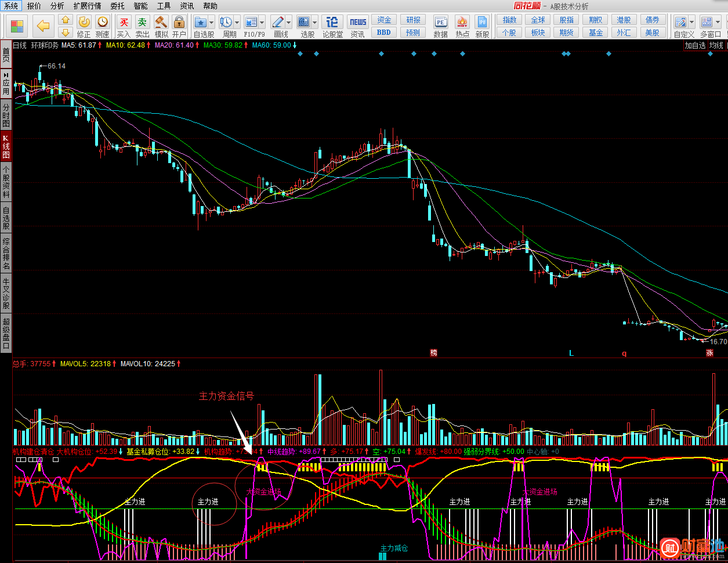Screen dimensions: 728x563
Task: Toggle 加自选 to add stock to watchlist
Action: coord(695,45)
